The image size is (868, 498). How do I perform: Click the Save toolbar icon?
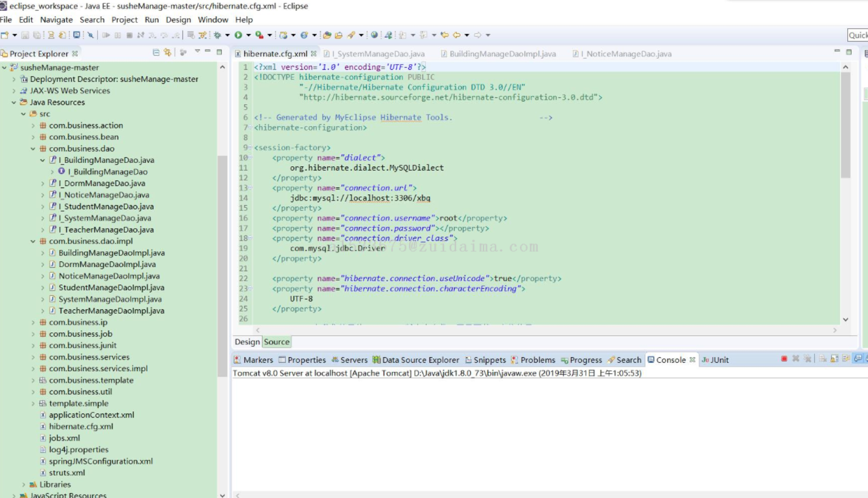pyautogui.click(x=25, y=35)
